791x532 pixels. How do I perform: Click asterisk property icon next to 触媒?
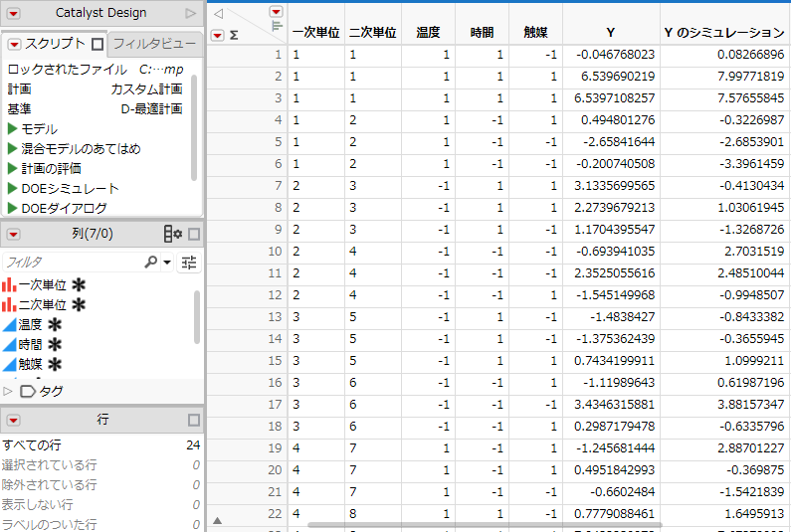(x=55, y=364)
